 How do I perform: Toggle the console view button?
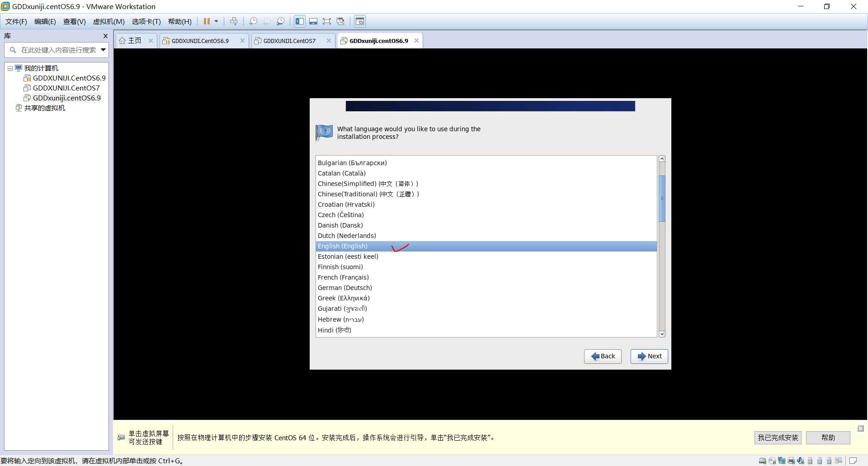click(x=360, y=21)
